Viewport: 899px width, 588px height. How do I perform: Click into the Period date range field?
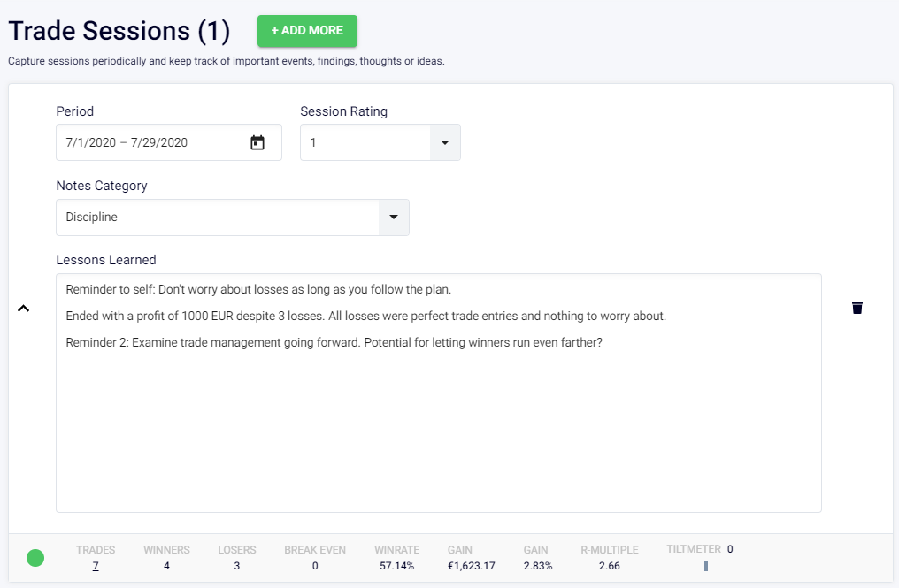[x=168, y=142]
